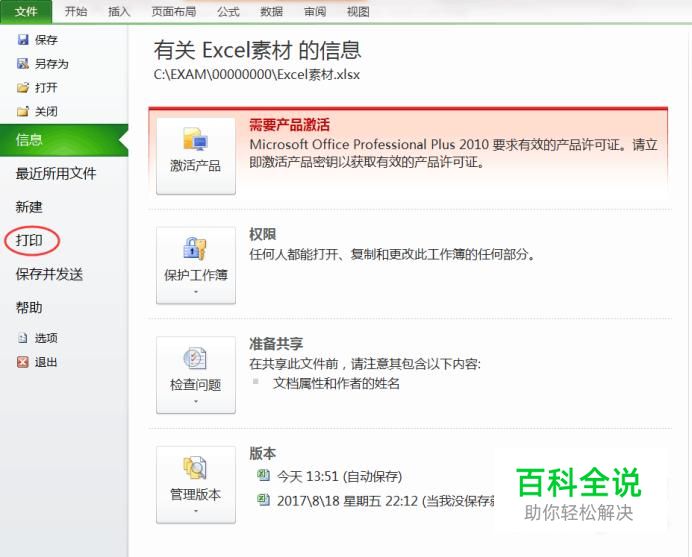Switch to the 开始 (Home) tab
Viewport: 692px width, 557px height.
point(76,11)
